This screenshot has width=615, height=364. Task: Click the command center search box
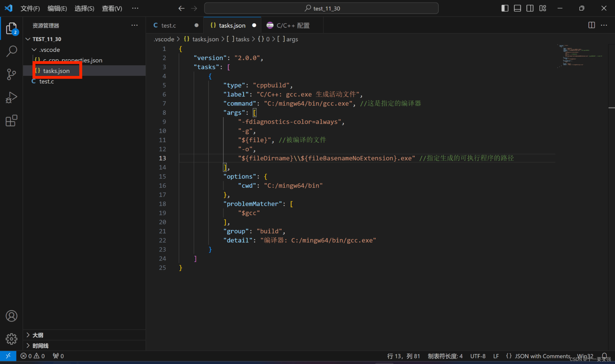tap(321, 8)
